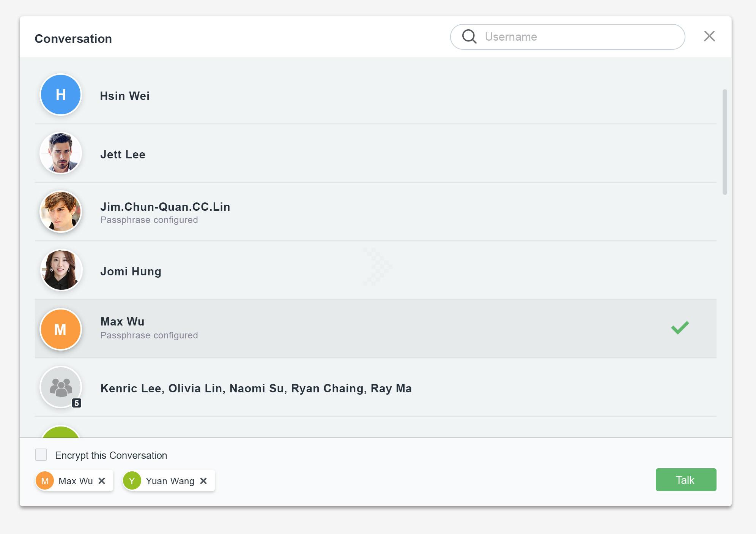Viewport: 756px width, 534px height.
Task: Click the Yuan Wang tag avatar at bottom
Action: (132, 480)
